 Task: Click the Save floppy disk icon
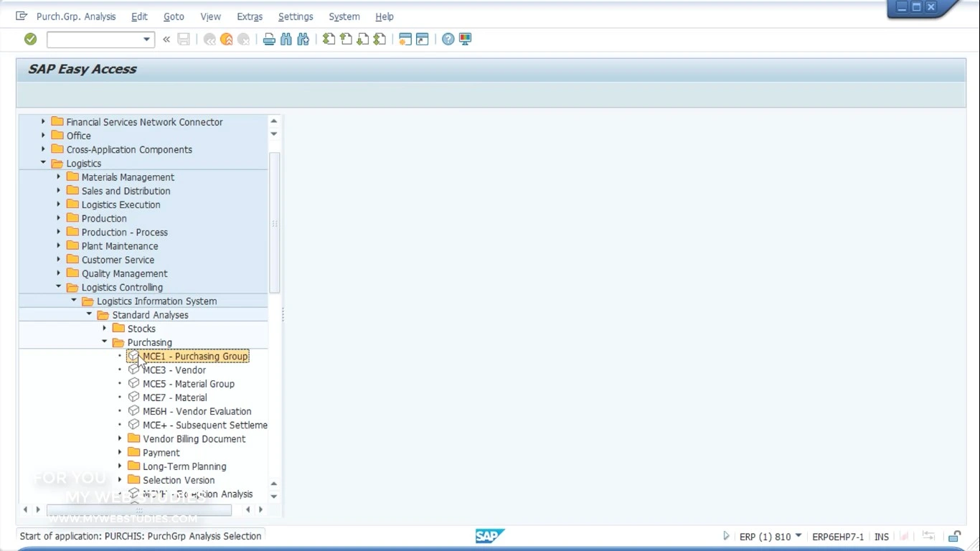[x=184, y=39]
